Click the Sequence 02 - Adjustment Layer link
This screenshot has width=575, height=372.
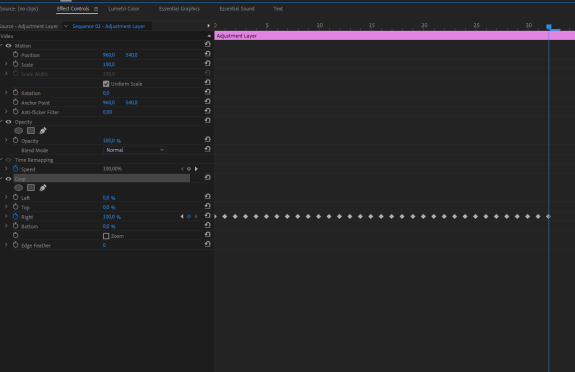pos(109,26)
